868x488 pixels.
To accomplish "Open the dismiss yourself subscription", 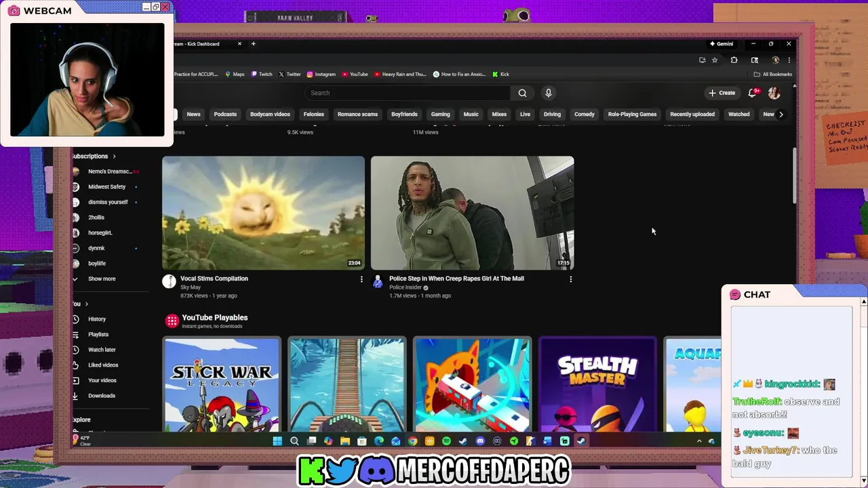I will pyautogui.click(x=108, y=202).
